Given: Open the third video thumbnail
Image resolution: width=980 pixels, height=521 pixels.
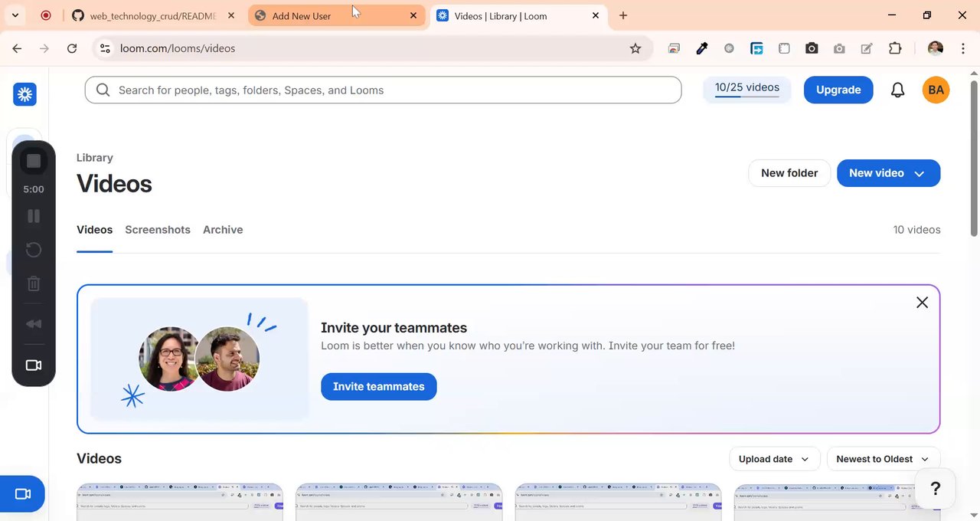Looking at the screenshot, I should [x=618, y=502].
